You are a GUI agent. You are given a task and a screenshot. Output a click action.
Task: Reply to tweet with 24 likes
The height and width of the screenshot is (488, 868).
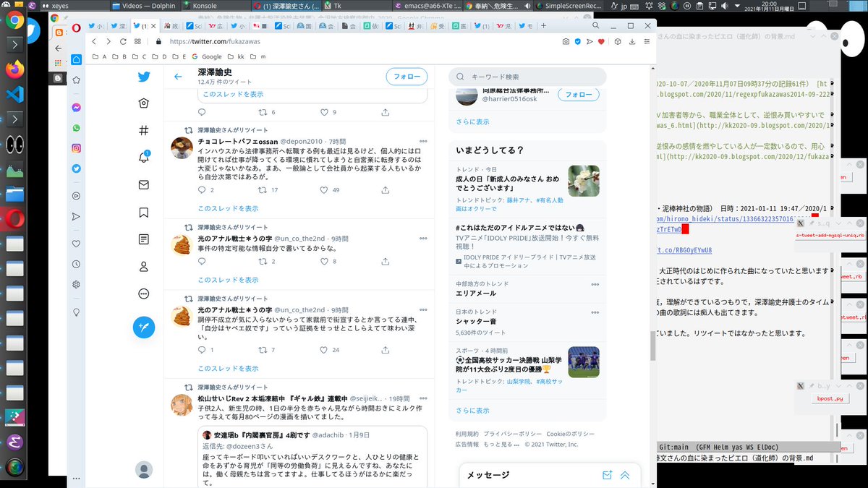tap(202, 350)
